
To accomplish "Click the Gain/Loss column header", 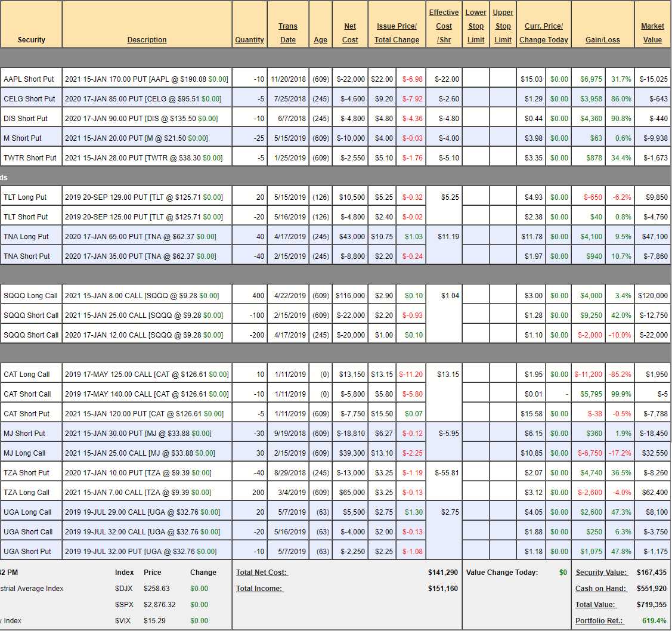I will point(602,40).
